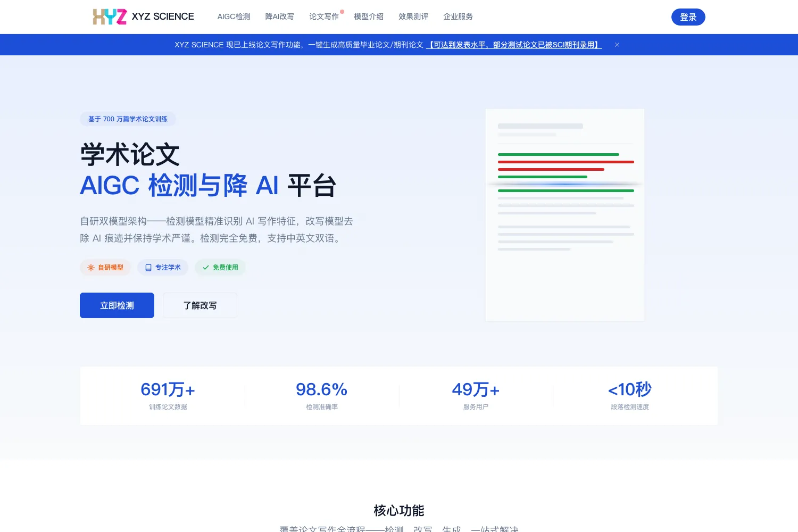Click the XYZ colorful logo icon
Viewport: 798px width, 532px height.
pyautogui.click(x=110, y=16)
